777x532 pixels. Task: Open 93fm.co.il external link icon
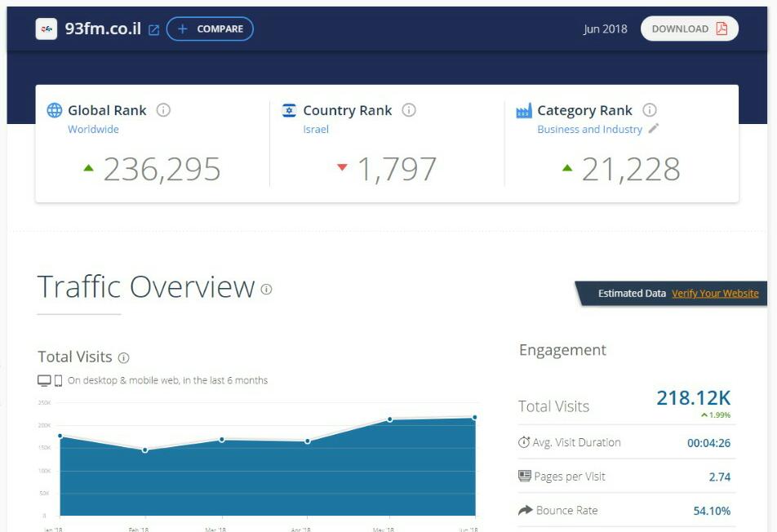pyautogui.click(x=153, y=29)
